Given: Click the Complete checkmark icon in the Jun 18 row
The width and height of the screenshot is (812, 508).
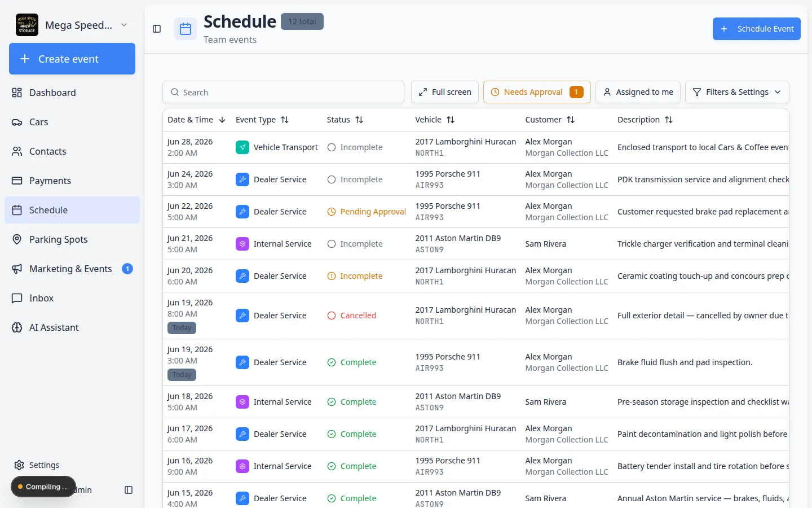Looking at the screenshot, I should (x=332, y=402).
